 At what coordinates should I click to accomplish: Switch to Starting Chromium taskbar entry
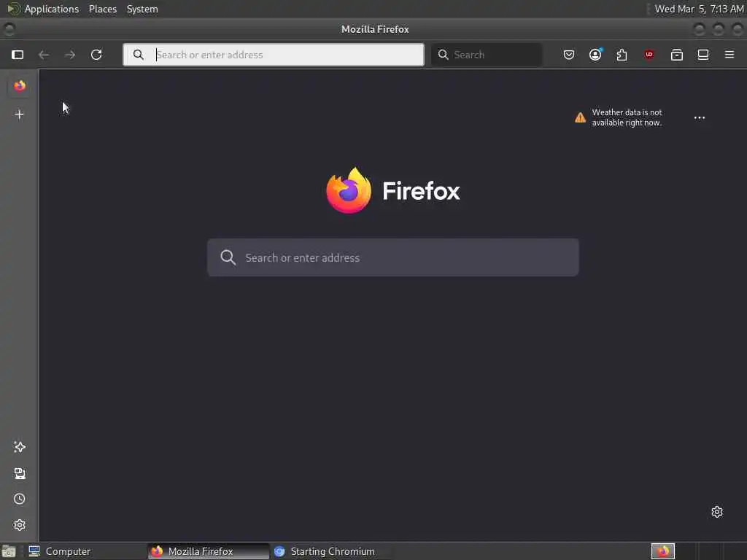tap(331, 551)
